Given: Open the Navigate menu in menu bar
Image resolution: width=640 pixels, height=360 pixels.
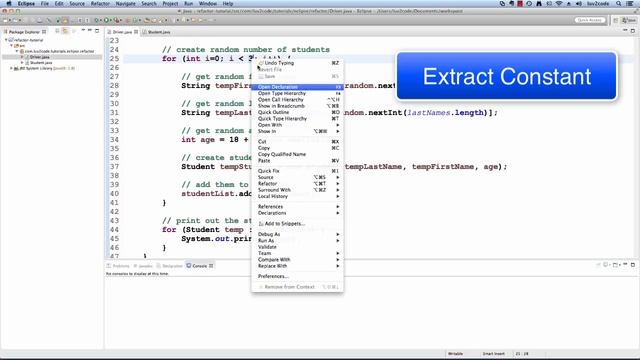Looking at the screenshot, I should 125,4.
